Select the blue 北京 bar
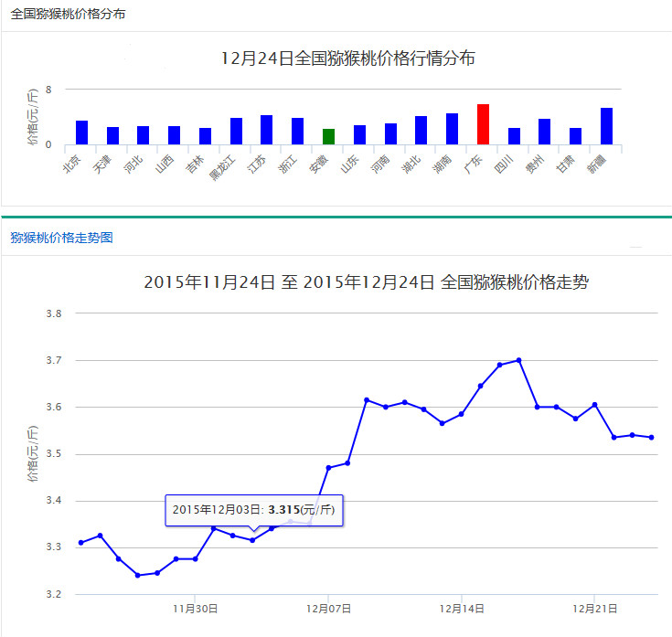This screenshot has width=672, height=637. (x=81, y=133)
